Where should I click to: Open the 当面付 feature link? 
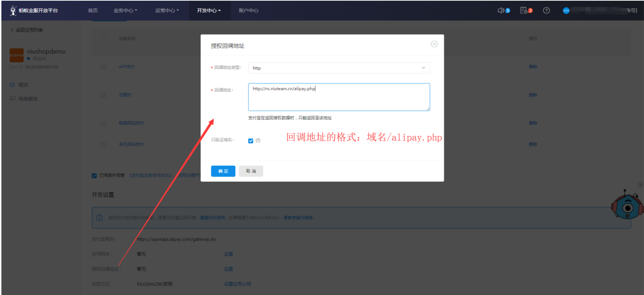tap(125, 95)
